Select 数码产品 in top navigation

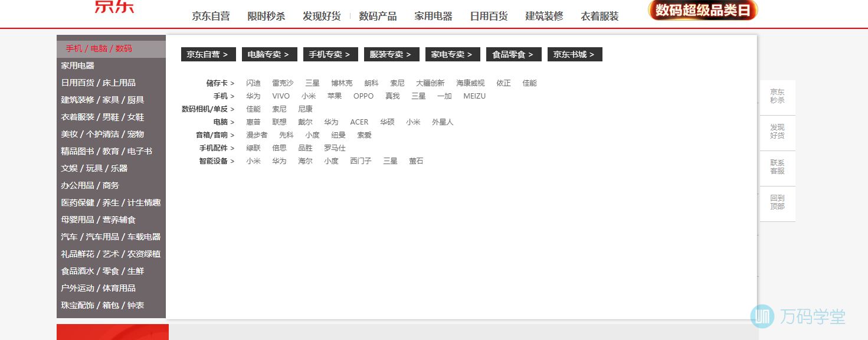[x=378, y=17]
